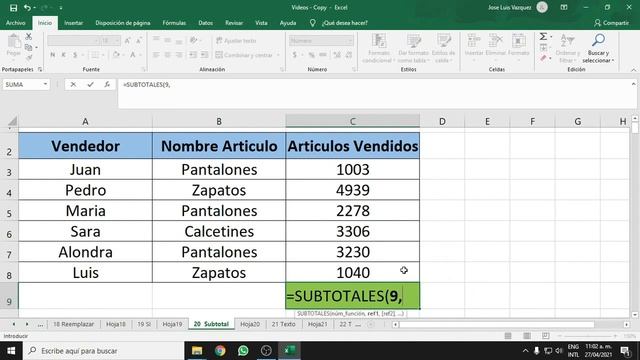
Task: Click the Copy icon in Portapapeles
Action: tap(29, 48)
